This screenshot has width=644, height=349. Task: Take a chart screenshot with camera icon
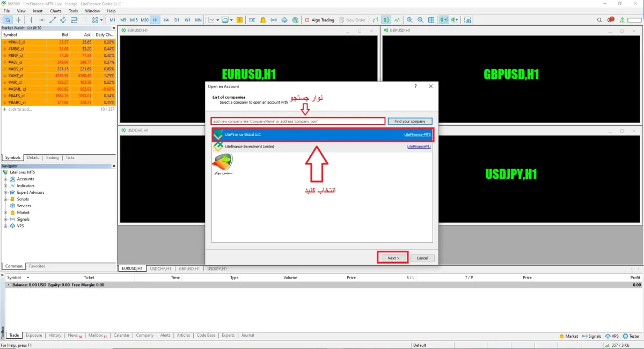coord(467,20)
